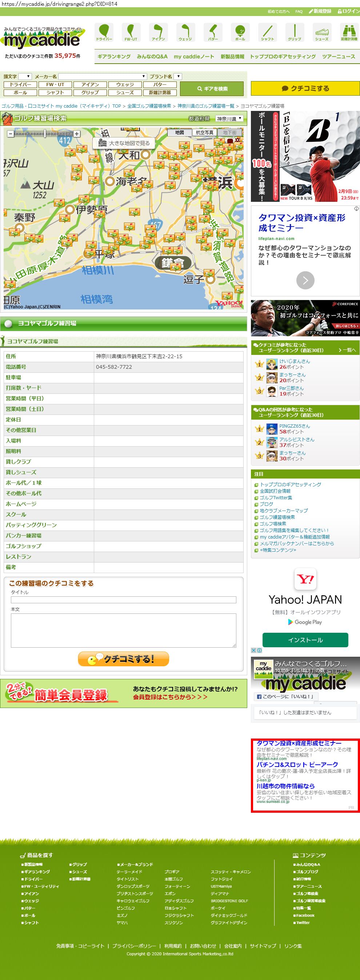Click the green ギアを検索 button
Image resolution: width=360 pixels, height=980 pixels.
tap(212, 89)
